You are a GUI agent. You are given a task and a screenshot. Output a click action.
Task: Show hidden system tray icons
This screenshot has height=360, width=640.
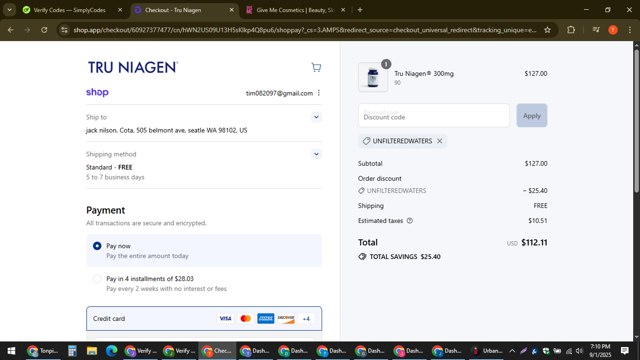512,351
